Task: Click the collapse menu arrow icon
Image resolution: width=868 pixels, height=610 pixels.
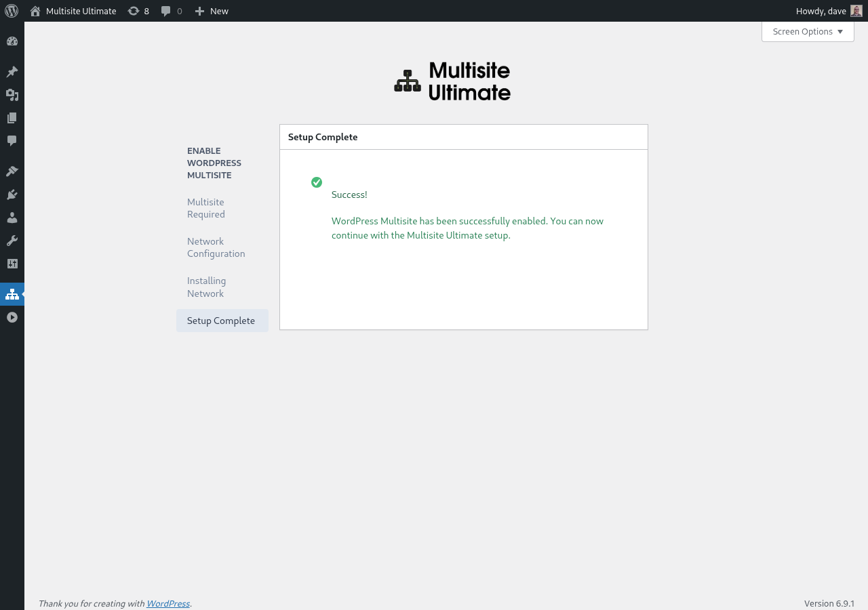Action: [x=12, y=317]
